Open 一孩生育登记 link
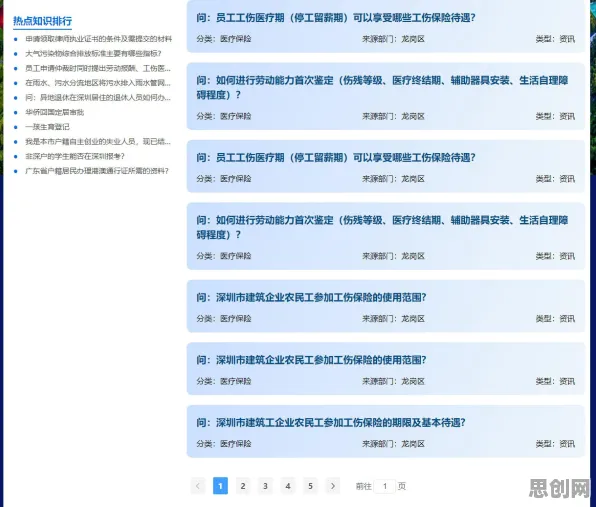The image size is (596, 507). [47, 127]
